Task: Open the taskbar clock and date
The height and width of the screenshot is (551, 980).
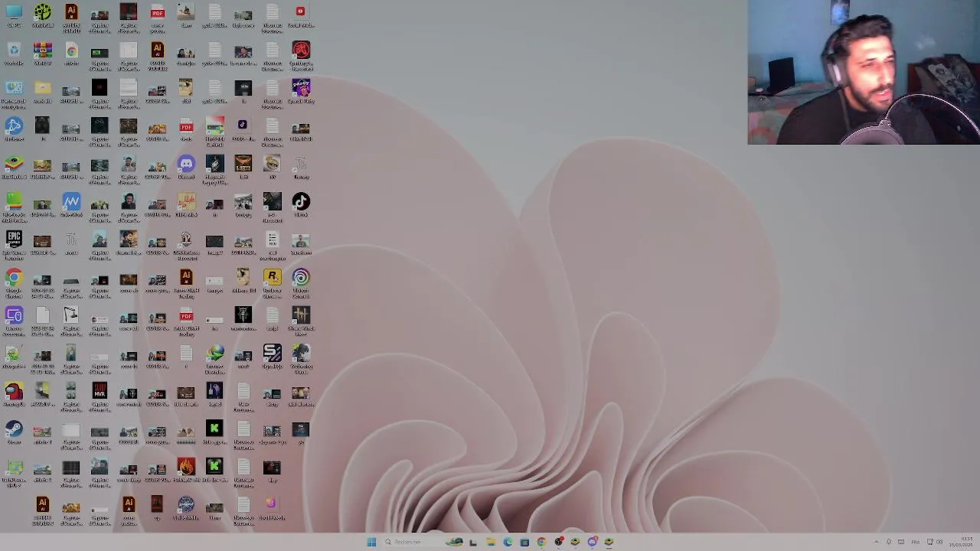Action: pos(961,542)
